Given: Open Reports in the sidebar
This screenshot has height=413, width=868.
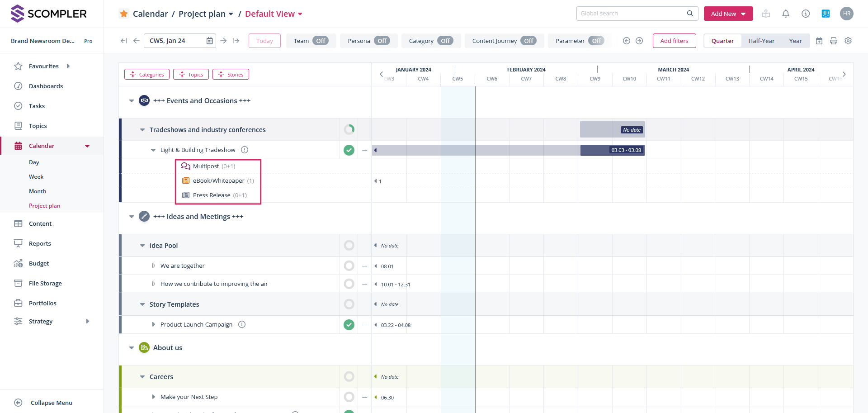Looking at the screenshot, I should tap(40, 243).
